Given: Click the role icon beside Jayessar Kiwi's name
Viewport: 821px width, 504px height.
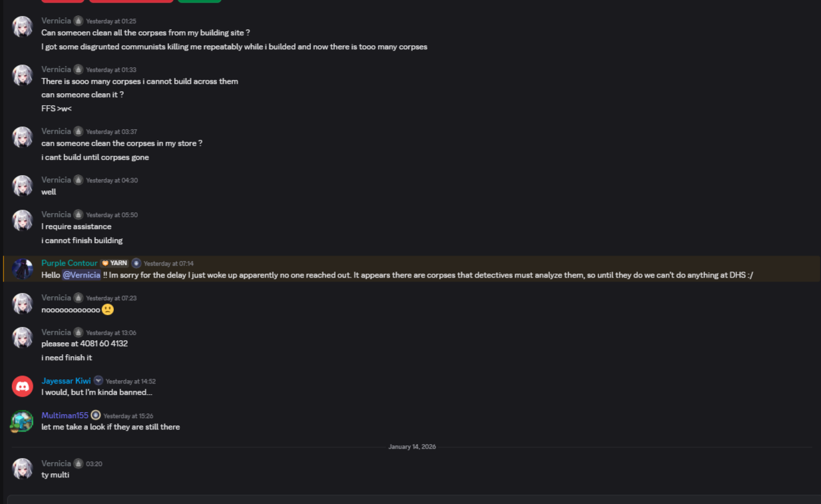Looking at the screenshot, I should tap(98, 381).
